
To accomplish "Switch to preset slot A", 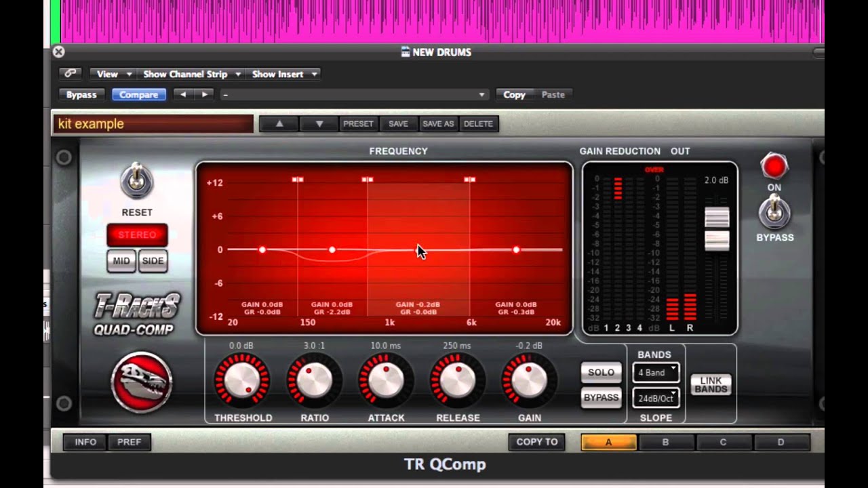I will 608,443.
